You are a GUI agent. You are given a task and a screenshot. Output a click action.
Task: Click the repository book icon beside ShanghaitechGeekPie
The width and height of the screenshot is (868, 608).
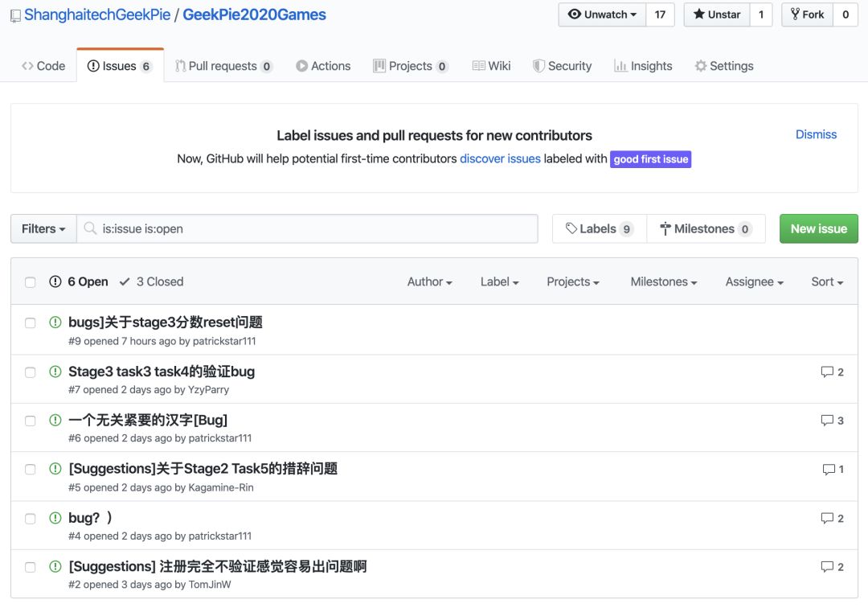[15, 16]
